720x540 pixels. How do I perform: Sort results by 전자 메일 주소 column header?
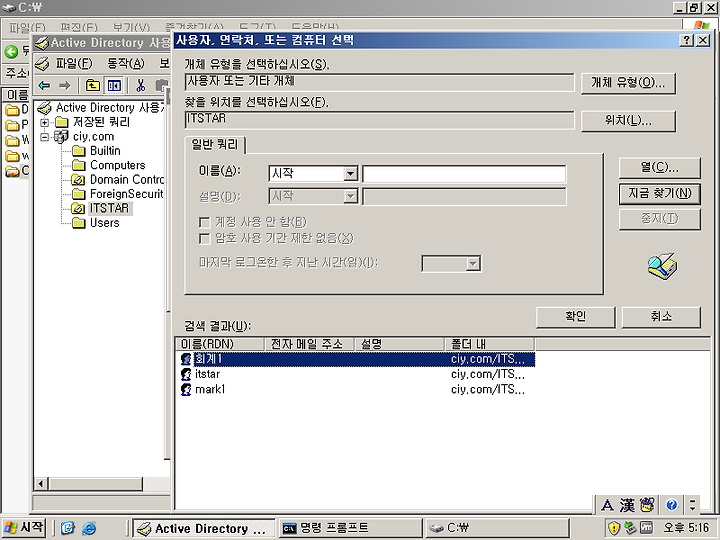pyautogui.click(x=309, y=344)
